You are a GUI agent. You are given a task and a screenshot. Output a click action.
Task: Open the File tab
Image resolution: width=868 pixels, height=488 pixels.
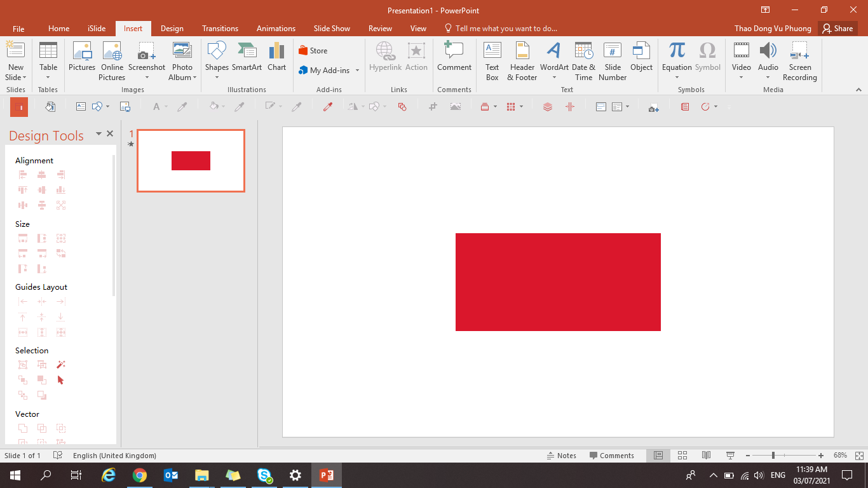point(18,29)
